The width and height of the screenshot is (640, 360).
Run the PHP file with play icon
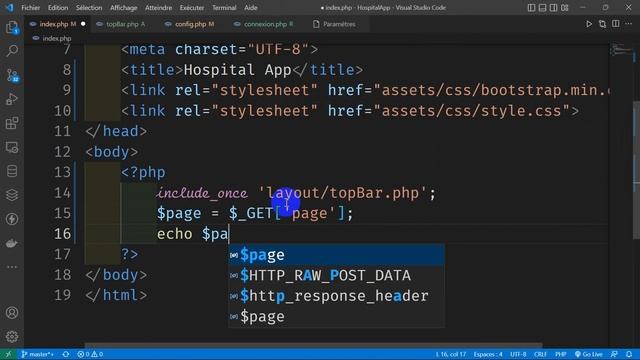click(x=589, y=24)
